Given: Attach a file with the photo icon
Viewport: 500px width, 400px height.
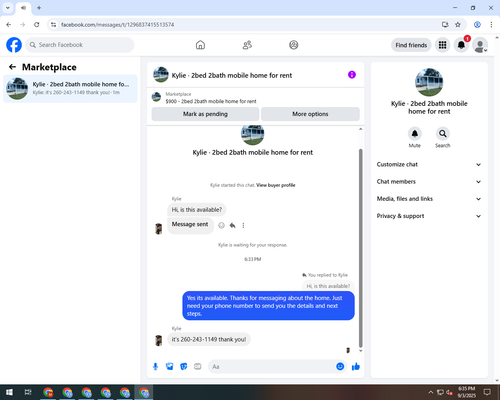Looking at the screenshot, I should coord(170,367).
